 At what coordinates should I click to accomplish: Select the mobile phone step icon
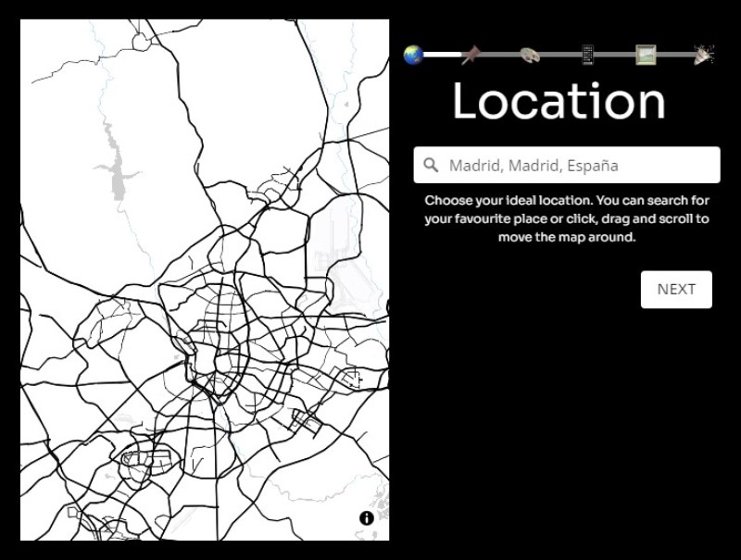pyautogui.click(x=587, y=55)
